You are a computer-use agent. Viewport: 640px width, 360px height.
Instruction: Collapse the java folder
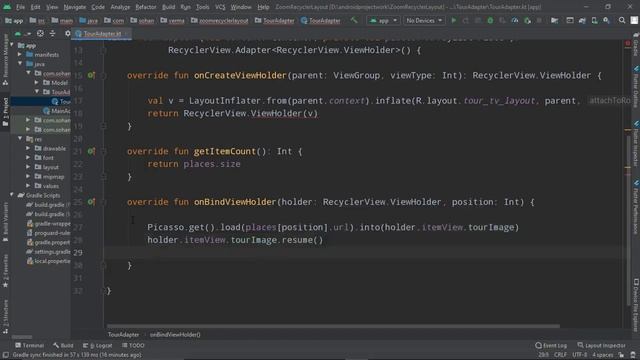coord(20,64)
